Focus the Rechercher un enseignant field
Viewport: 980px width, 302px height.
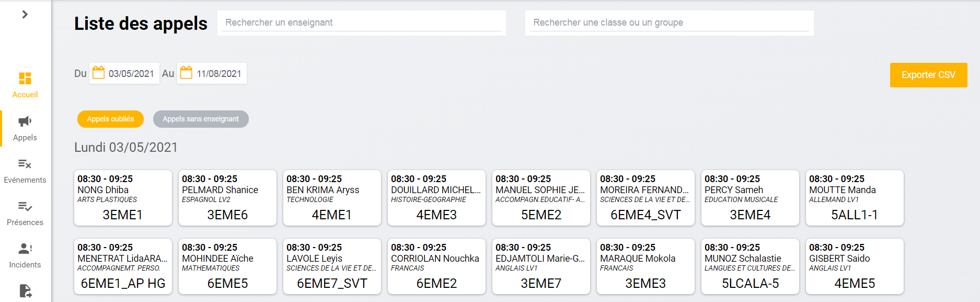362,23
